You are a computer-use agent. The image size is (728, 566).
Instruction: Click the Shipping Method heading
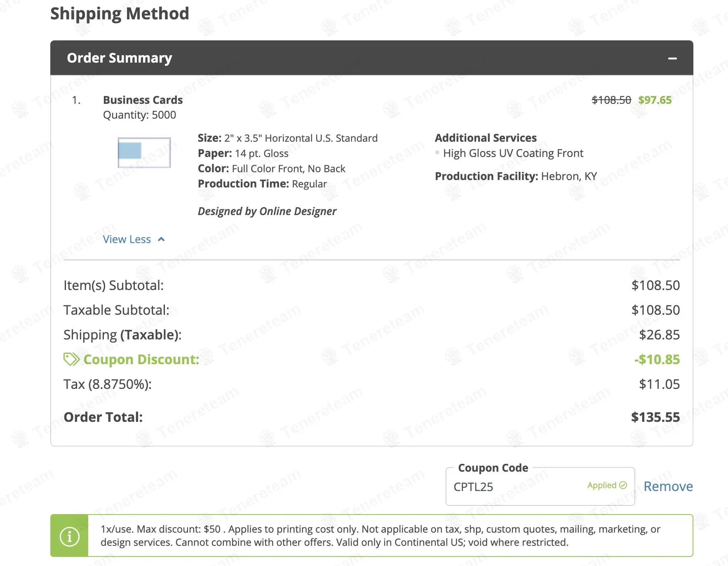pos(120,14)
